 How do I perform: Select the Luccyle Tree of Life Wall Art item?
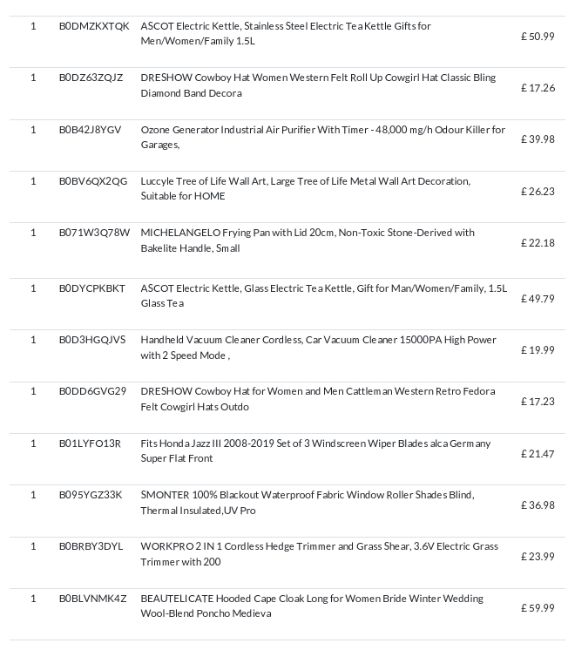(306, 188)
